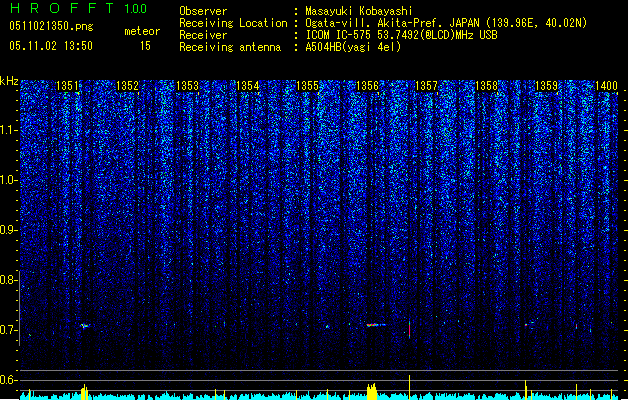Click the 1354 time marker
This screenshot has height=400, width=629.
248,86
